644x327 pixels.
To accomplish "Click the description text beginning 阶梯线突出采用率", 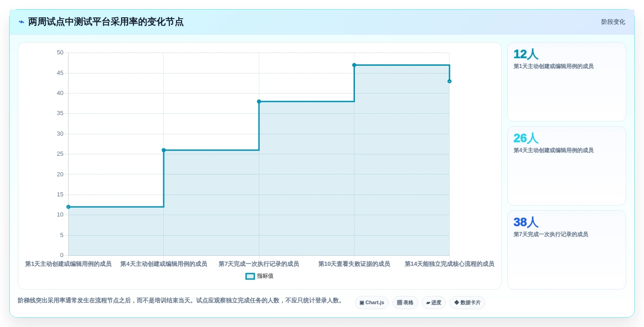I will [181, 301].
